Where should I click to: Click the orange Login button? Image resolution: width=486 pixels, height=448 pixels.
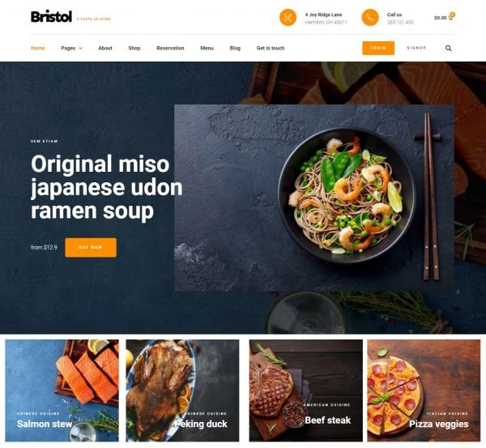click(378, 48)
